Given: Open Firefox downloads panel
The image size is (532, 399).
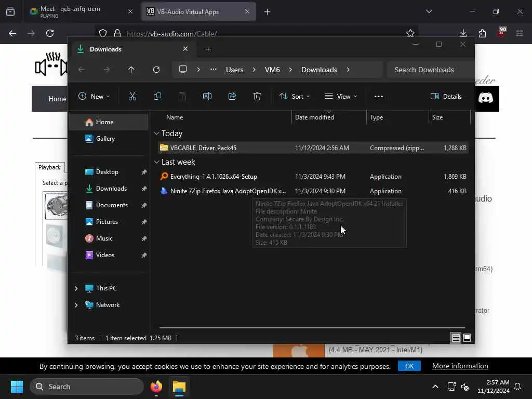Looking at the screenshot, I should (463, 33).
